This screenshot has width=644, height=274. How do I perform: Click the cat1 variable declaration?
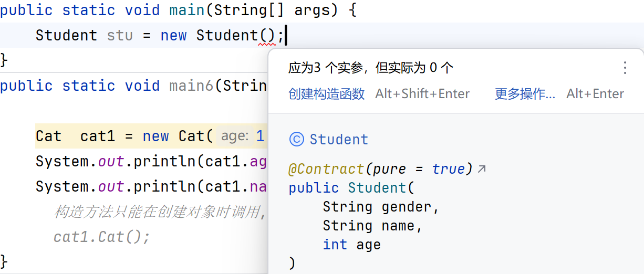pos(97,136)
